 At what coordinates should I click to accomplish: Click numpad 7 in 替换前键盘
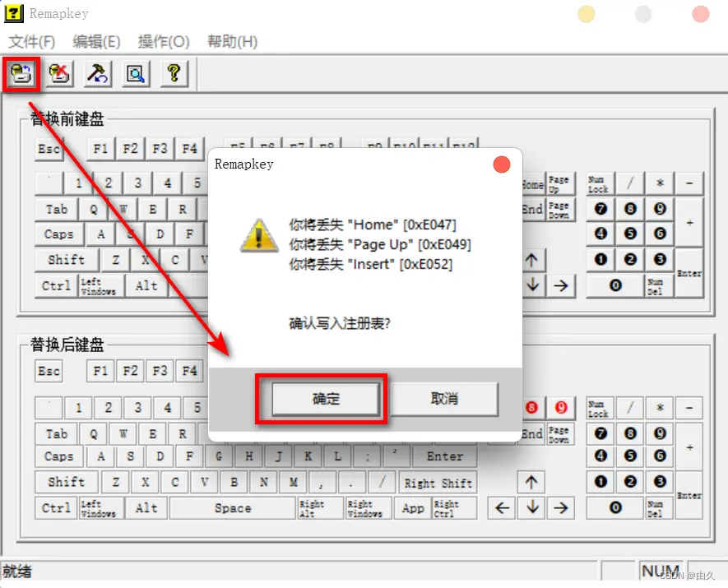[x=600, y=209]
